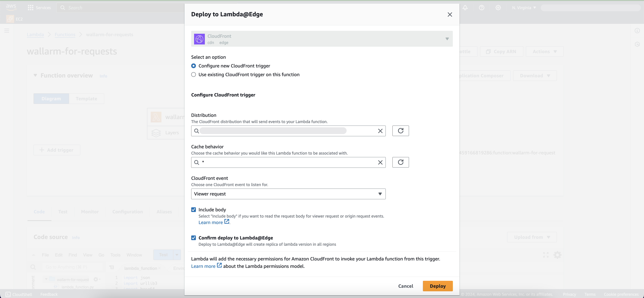Disable Confirm deploy to Lambda@Edge

pos(193,237)
